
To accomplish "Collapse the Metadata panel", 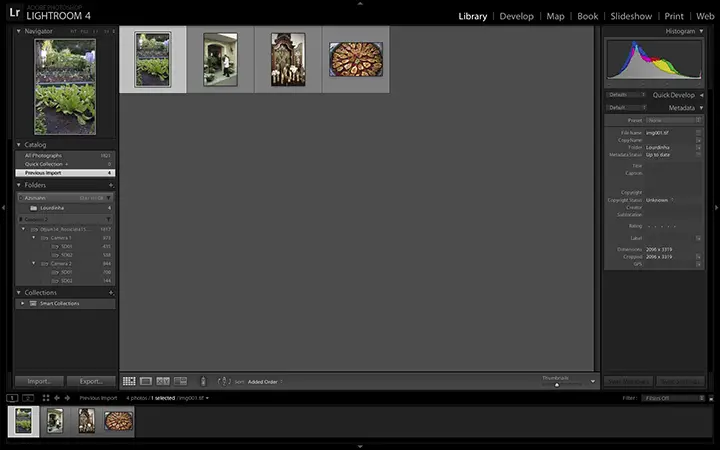I will [701, 108].
